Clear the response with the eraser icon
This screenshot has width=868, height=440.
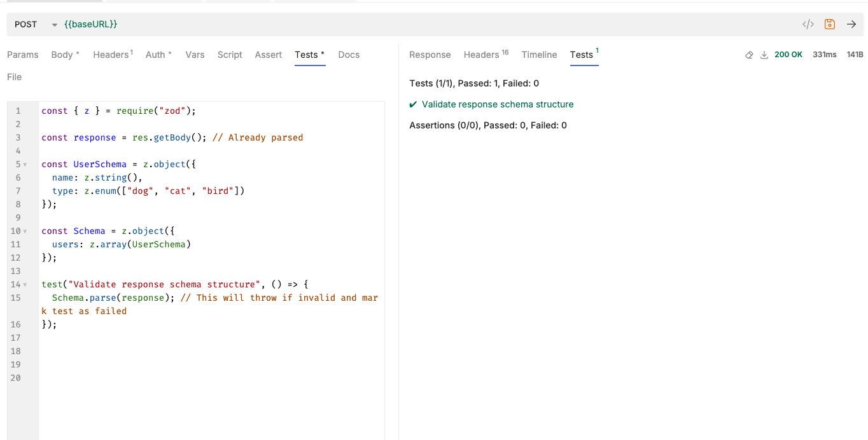click(749, 55)
